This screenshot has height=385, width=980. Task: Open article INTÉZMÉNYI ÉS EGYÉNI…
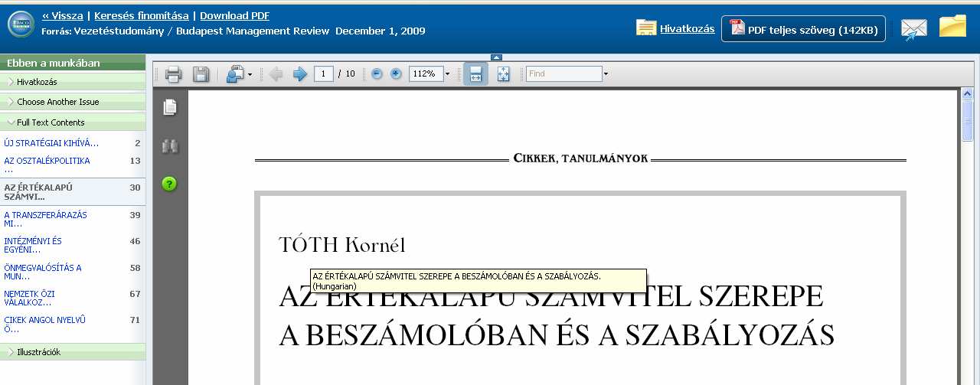pos(33,246)
